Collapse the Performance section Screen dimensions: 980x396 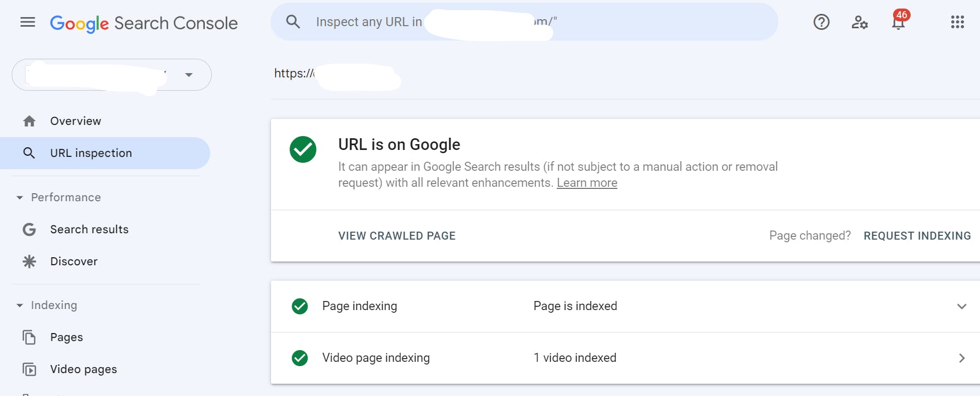click(x=20, y=197)
